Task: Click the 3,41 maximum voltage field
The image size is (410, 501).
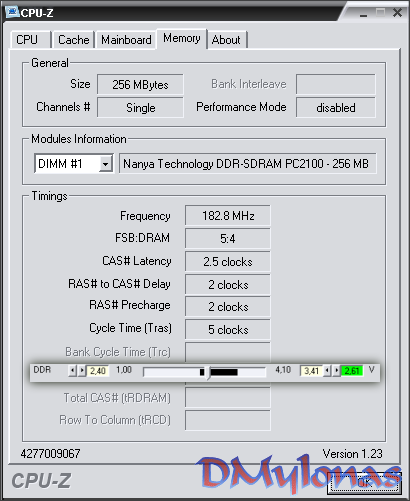Action: 312,371
